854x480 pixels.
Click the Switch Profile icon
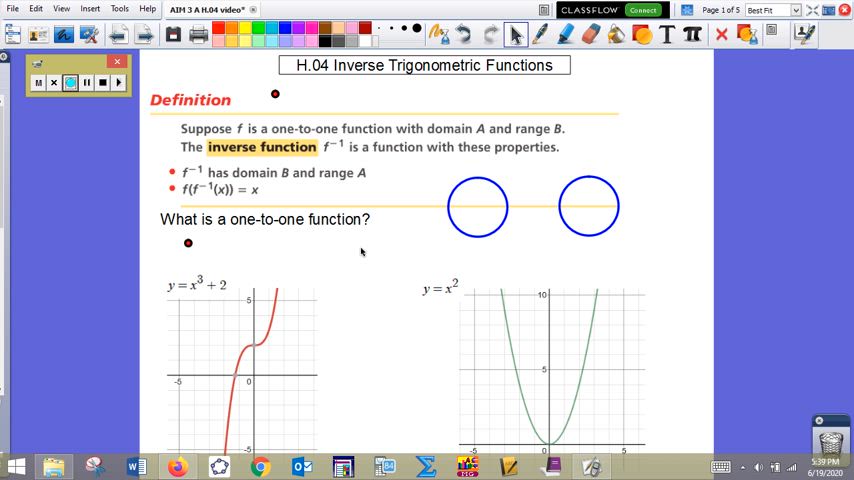pyautogui.click(x=38, y=34)
